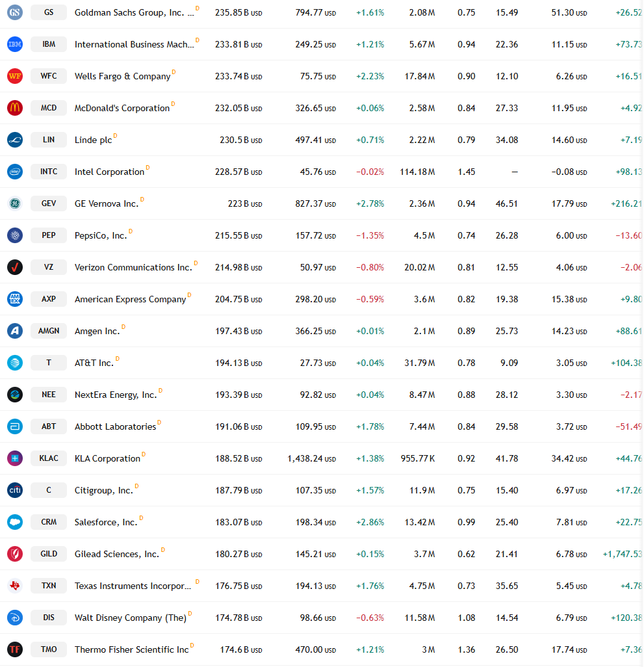Open Salesforce, Inc. company link
The width and height of the screenshot is (644, 667).
(x=107, y=523)
